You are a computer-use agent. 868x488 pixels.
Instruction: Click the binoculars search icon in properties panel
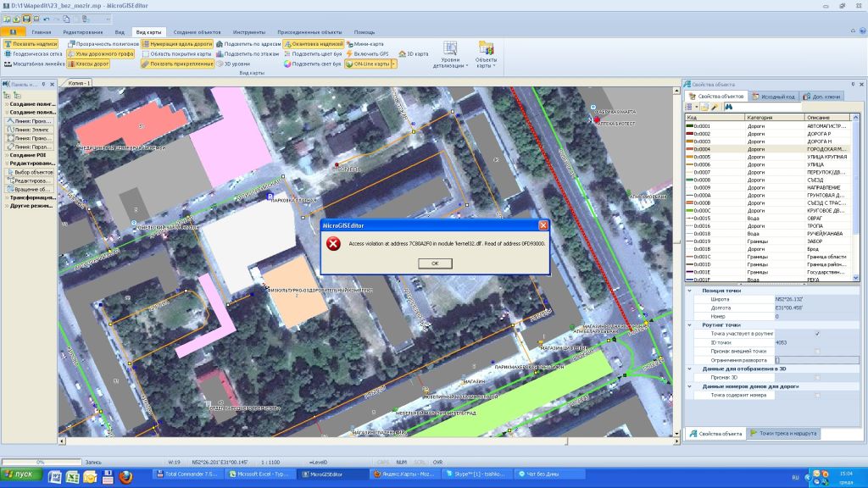(727, 107)
